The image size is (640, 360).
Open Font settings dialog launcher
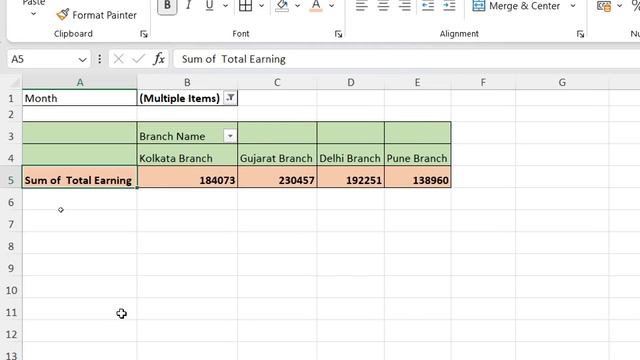pyautogui.click(x=338, y=34)
